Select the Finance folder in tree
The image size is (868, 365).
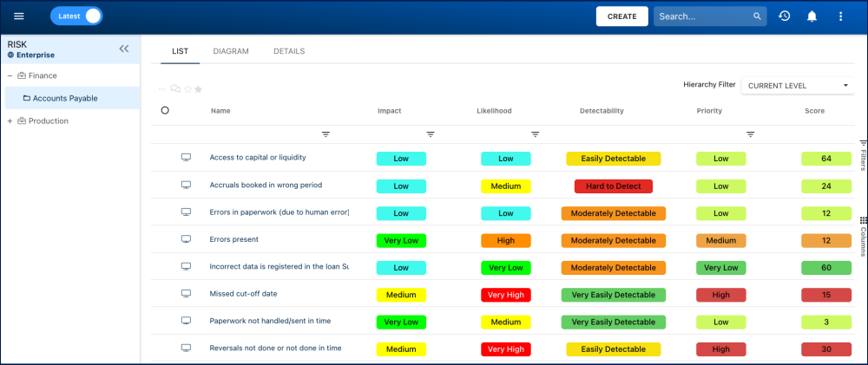[x=37, y=75]
